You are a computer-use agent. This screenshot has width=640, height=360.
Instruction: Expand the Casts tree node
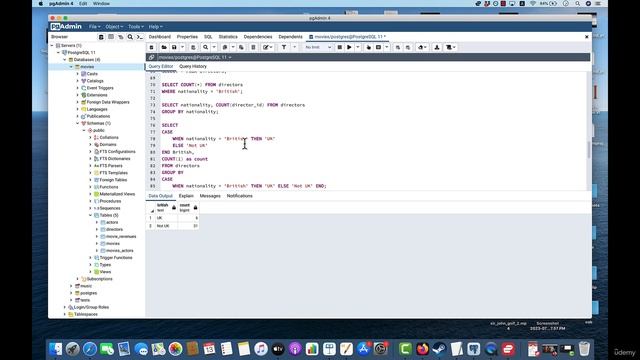(78, 74)
